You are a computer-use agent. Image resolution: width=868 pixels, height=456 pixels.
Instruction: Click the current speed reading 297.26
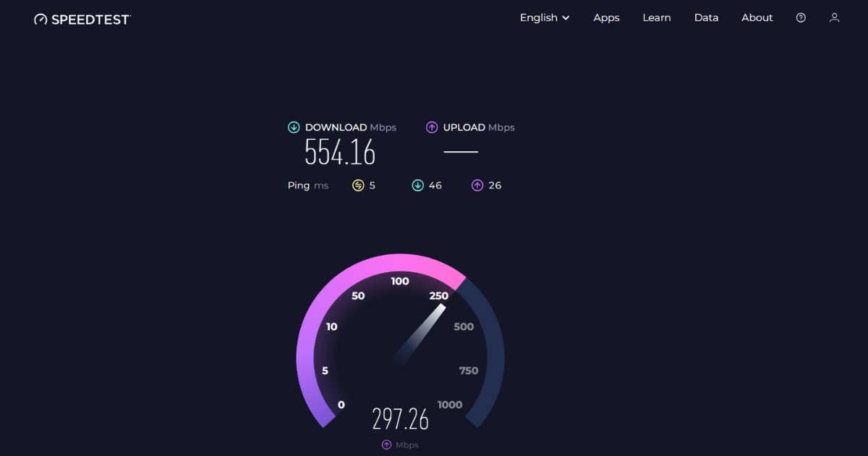(x=400, y=418)
